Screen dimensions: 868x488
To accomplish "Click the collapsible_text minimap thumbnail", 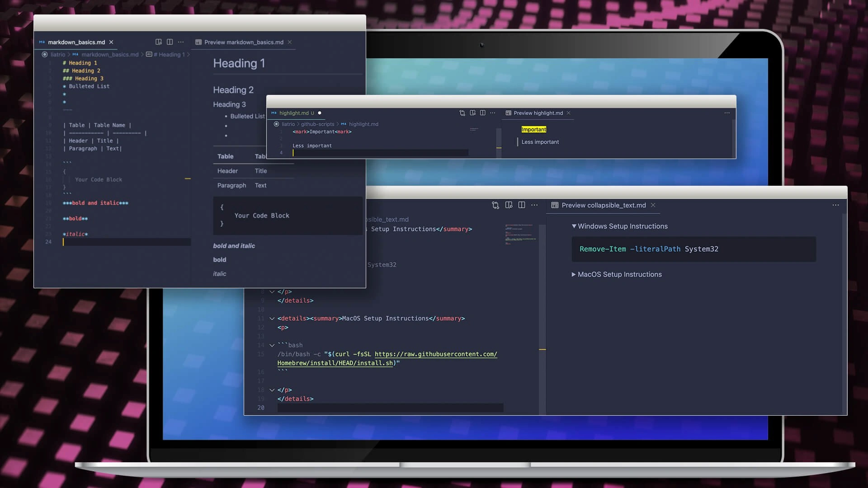I will 520,234.
